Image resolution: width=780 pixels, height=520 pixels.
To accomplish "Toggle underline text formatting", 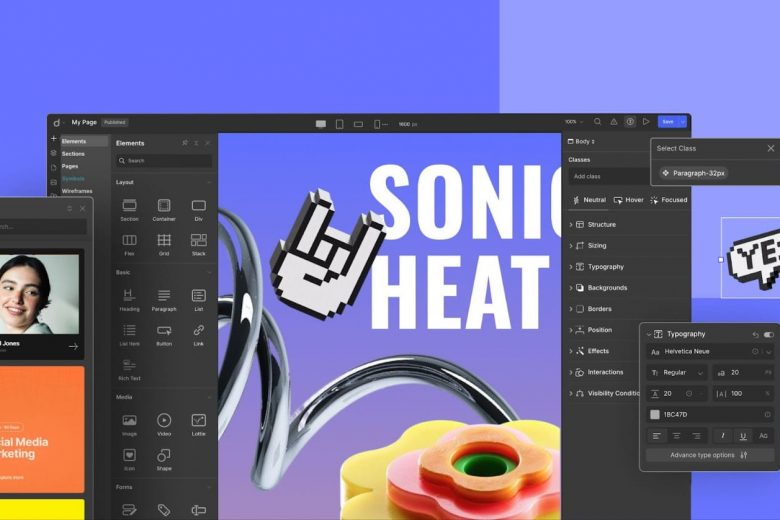I will click(741, 436).
